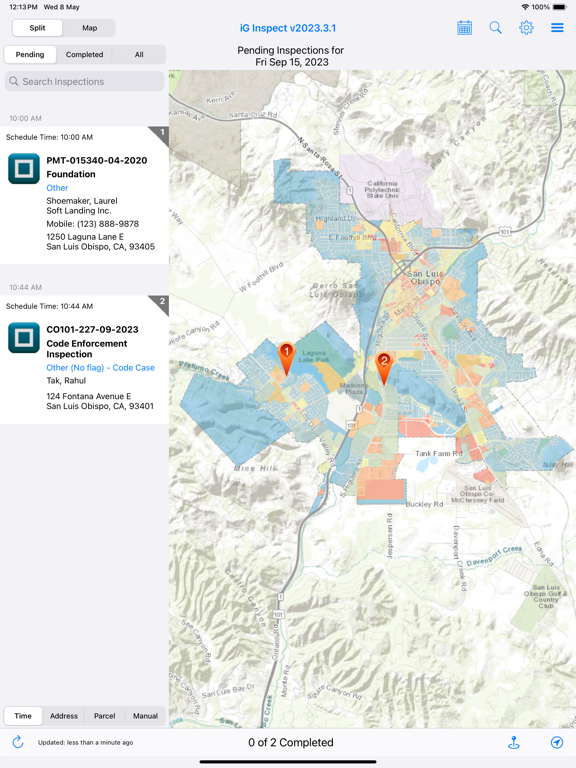Tap 'California Polytechnic State Univ' map label

click(x=383, y=190)
